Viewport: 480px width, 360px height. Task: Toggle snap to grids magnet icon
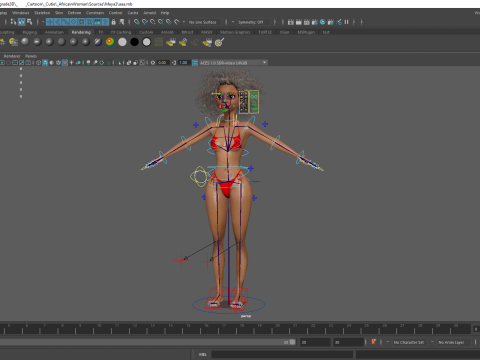137,22
